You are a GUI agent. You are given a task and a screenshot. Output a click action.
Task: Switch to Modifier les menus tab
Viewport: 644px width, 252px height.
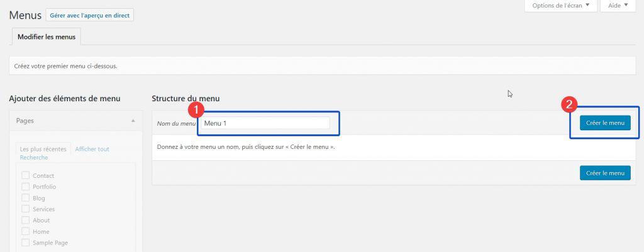tap(47, 37)
